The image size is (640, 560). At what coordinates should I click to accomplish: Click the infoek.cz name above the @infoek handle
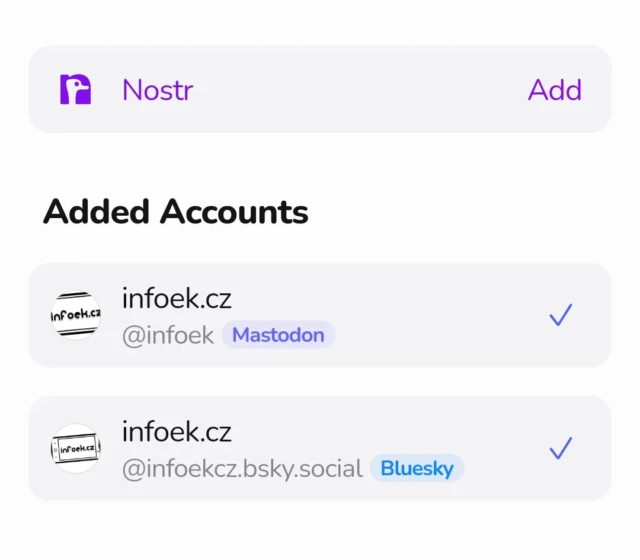[177, 298]
